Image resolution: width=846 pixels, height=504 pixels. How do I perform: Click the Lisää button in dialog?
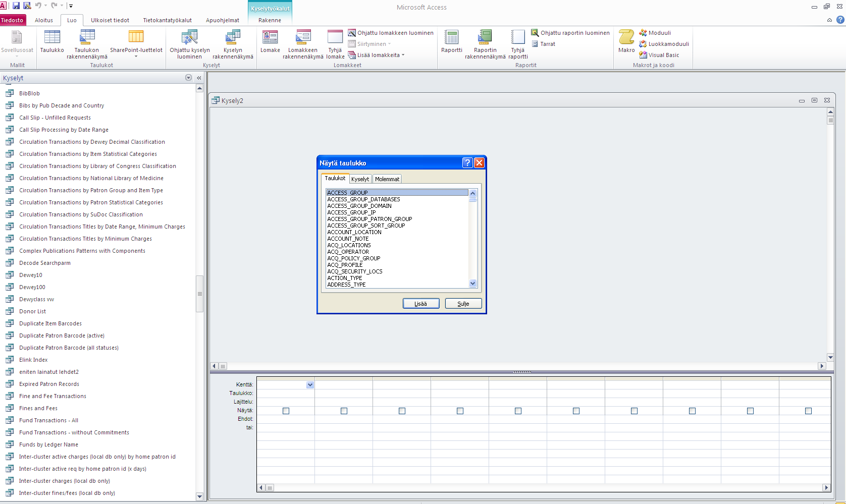421,303
